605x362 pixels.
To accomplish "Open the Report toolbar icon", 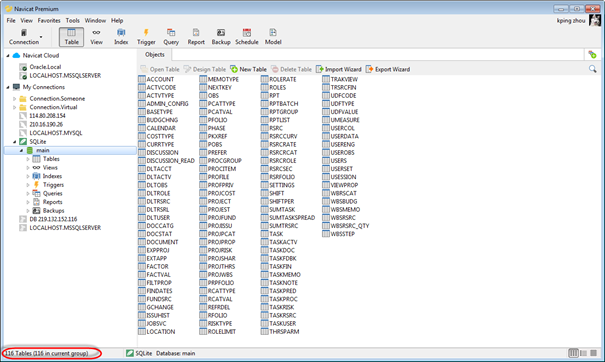I will coord(196,37).
